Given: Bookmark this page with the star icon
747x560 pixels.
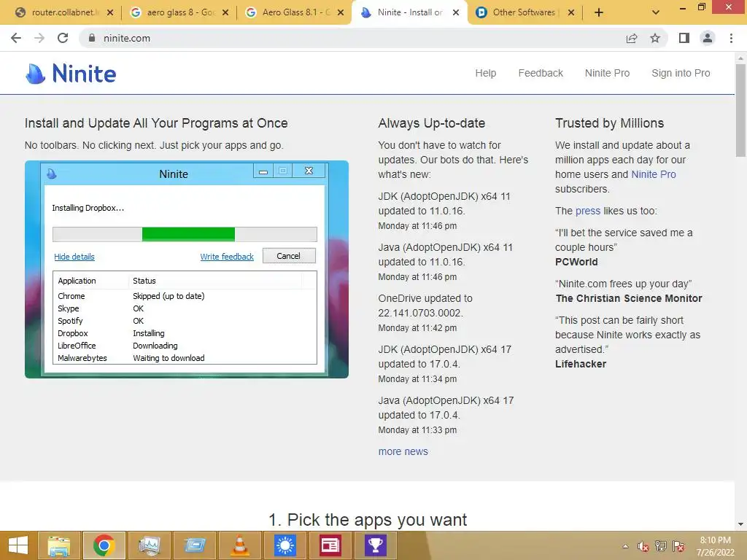Looking at the screenshot, I should click(655, 38).
